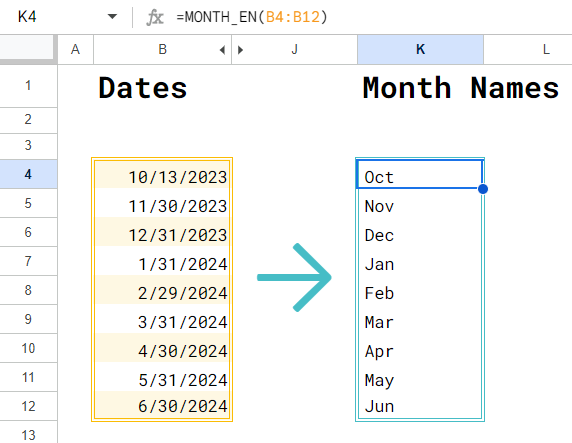
Task: Select row 5 header
Action: [28, 203]
